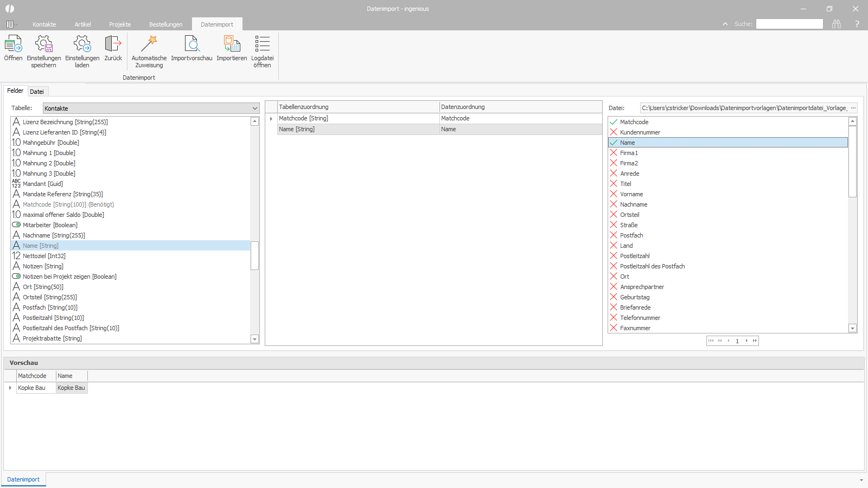This screenshot has width=868, height=488.
Task: Click the Importieren icon
Action: tap(232, 44)
